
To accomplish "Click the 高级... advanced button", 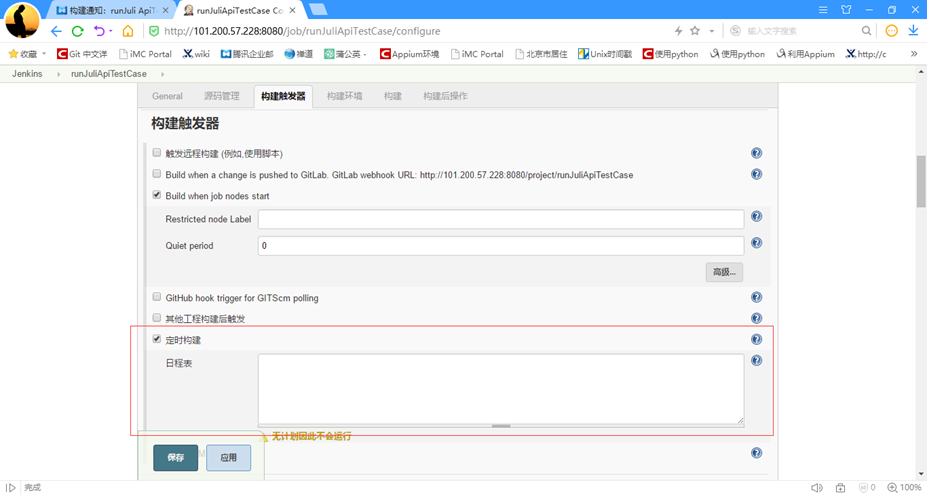I will click(724, 272).
